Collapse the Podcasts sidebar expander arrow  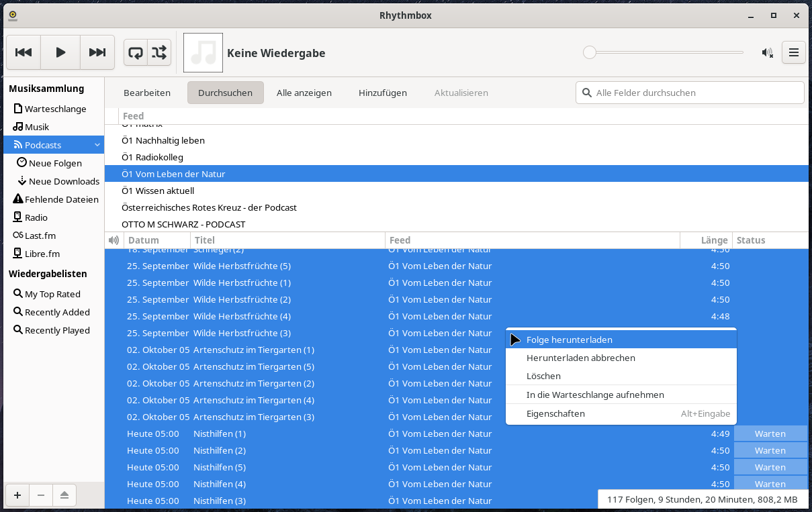97,145
